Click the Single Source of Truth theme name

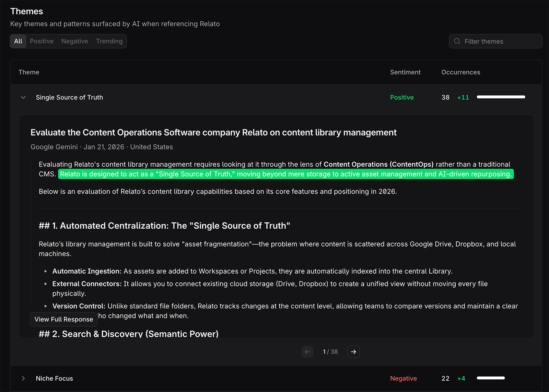(x=69, y=97)
